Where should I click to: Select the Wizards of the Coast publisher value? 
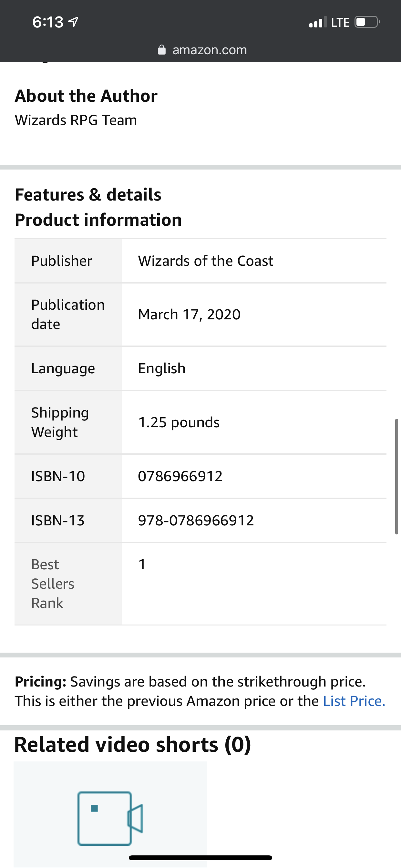[x=206, y=261]
